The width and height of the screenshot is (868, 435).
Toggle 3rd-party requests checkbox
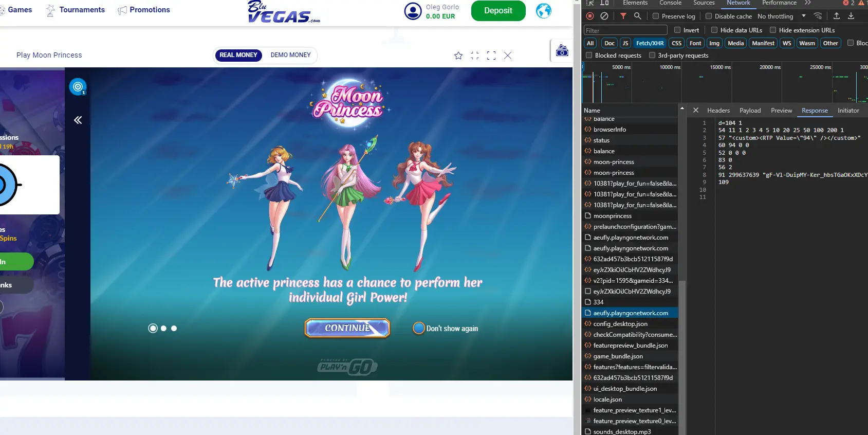pyautogui.click(x=652, y=55)
